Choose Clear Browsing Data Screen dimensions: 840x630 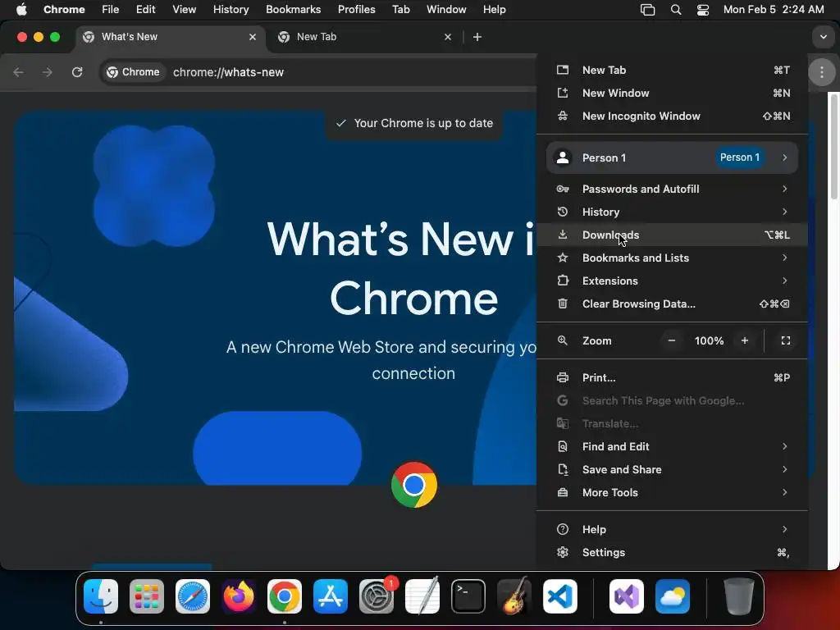[x=673, y=304]
